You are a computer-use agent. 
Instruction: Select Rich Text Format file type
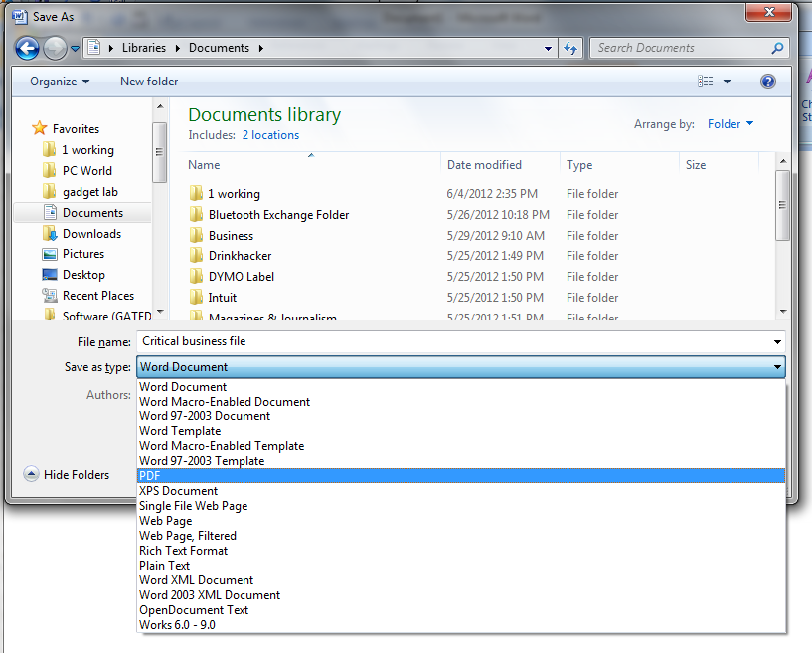click(183, 551)
